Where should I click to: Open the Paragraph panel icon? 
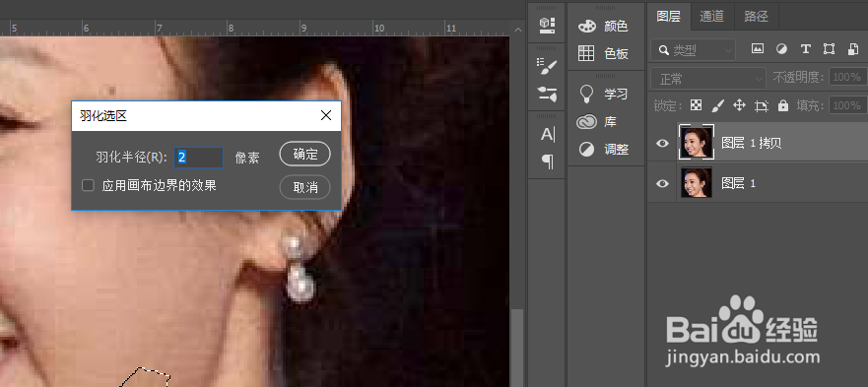tap(547, 161)
